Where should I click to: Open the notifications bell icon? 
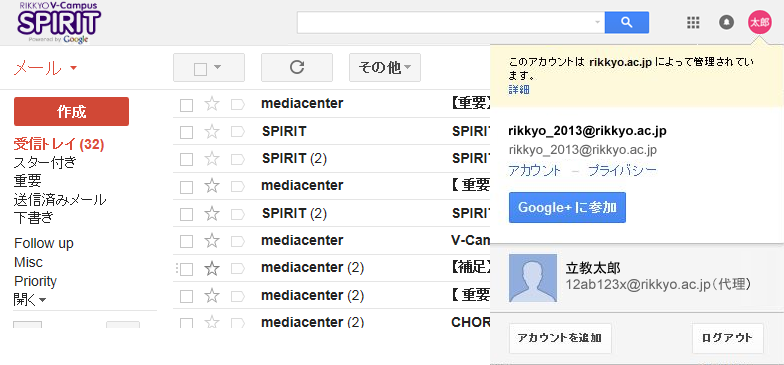click(726, 22)
